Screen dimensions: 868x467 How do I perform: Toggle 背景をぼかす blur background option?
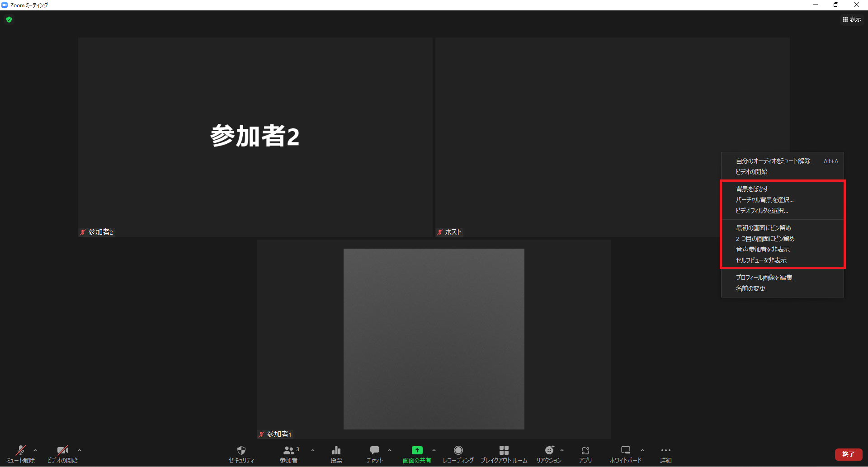pyautogui.click(x=752, y=189)
